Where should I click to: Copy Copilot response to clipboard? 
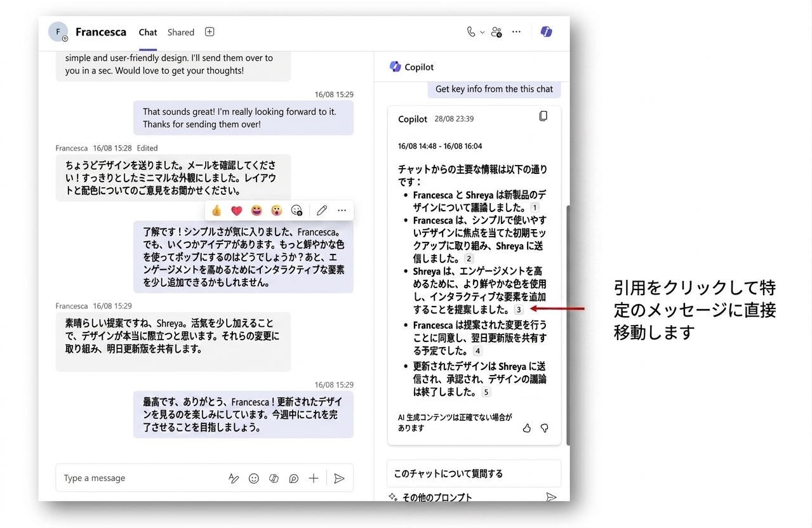(543, 116)
